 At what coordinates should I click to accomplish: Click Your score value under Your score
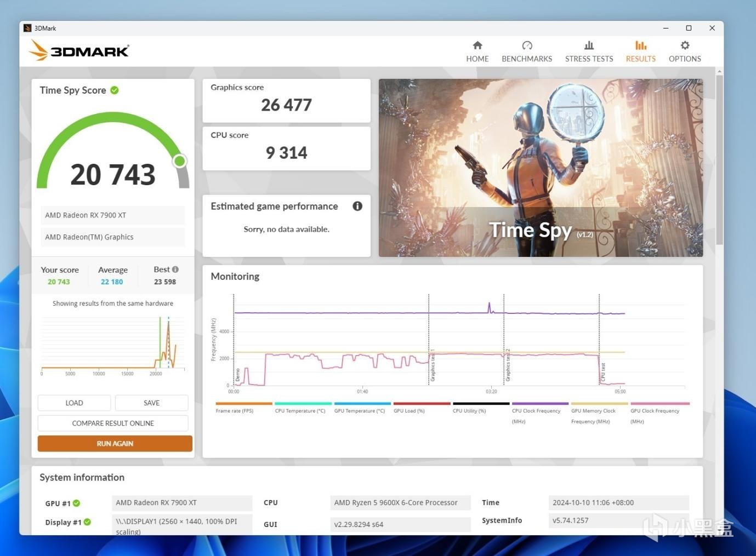click(x=59, y=282)
